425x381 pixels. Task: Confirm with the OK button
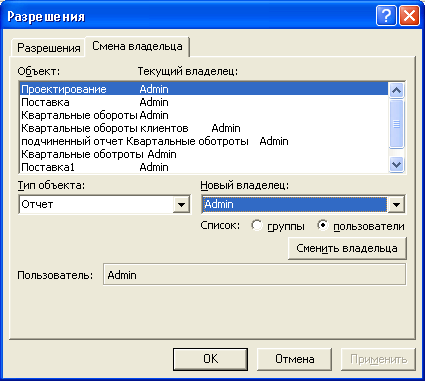click(210, 359)
